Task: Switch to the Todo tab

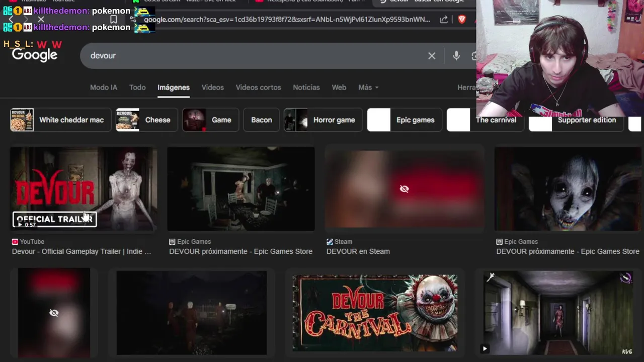Action: point(137,87)
